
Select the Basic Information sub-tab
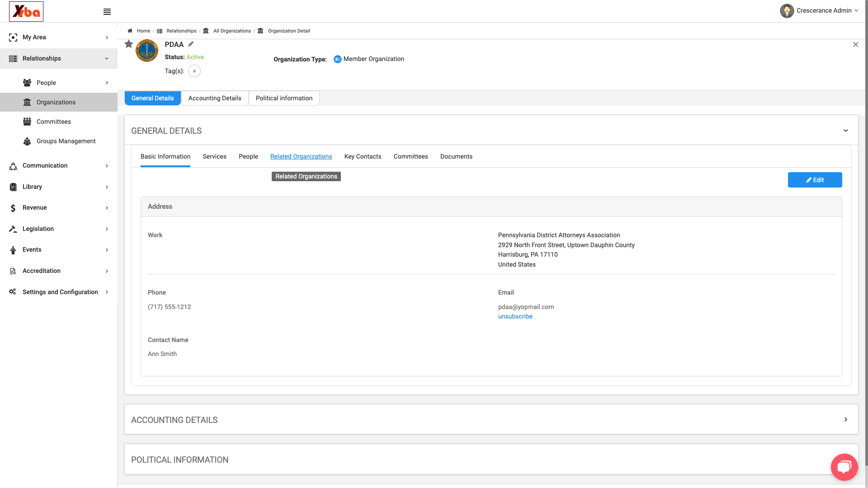(x=165, y=156)
